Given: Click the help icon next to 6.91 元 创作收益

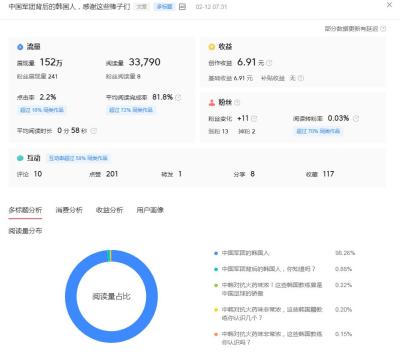Looking at the screenshot, I should point(269,62).
